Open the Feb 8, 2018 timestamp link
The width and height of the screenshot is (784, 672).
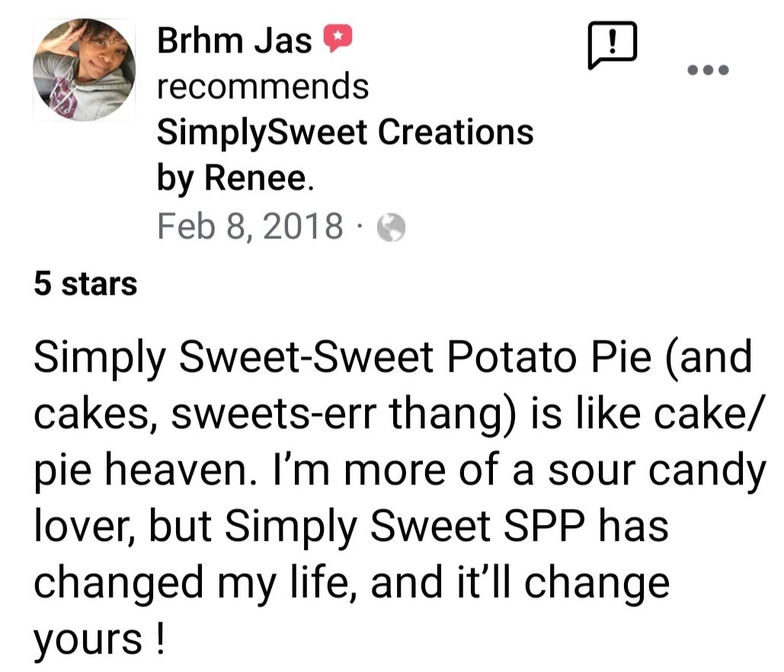pyautogui.click(x=251, y=226)
